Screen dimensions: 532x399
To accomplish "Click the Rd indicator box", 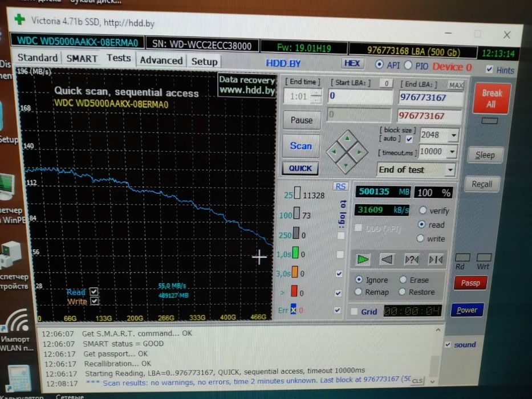I will pos(462,257).
